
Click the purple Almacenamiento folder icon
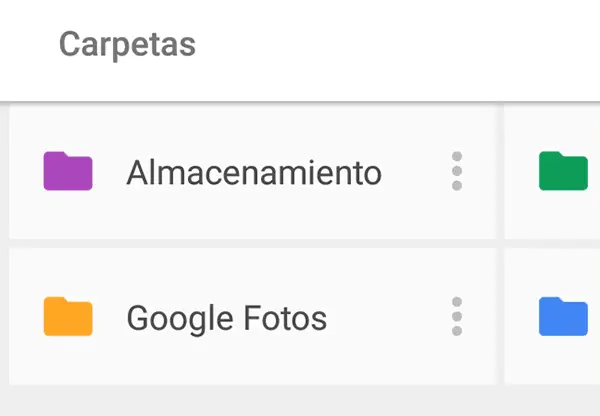pyautogui.click(x=68, y=172)
